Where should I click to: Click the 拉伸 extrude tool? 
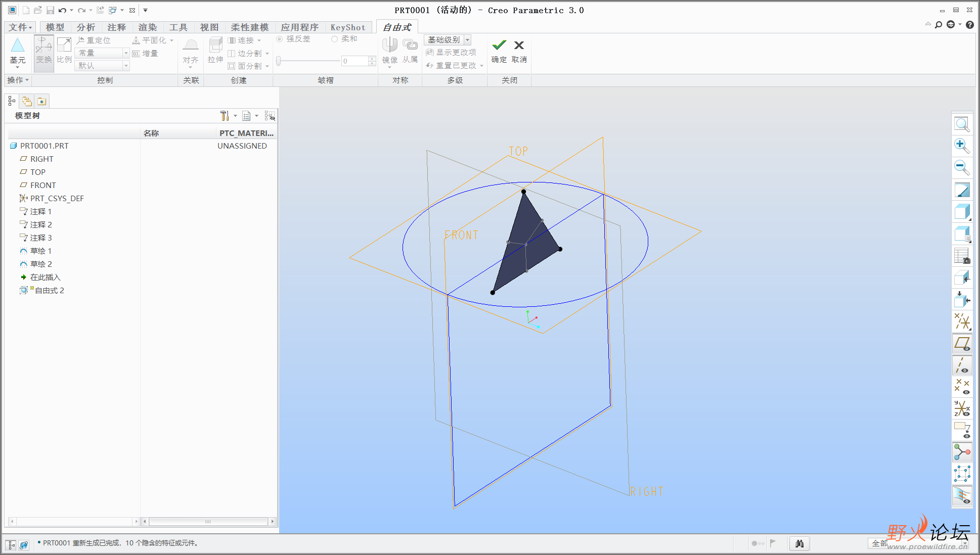215,51
